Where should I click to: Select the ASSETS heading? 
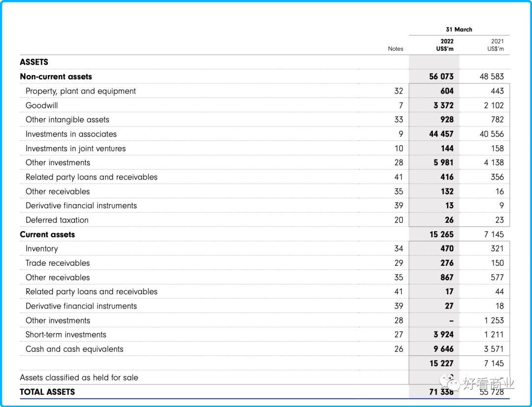point(34,62)
